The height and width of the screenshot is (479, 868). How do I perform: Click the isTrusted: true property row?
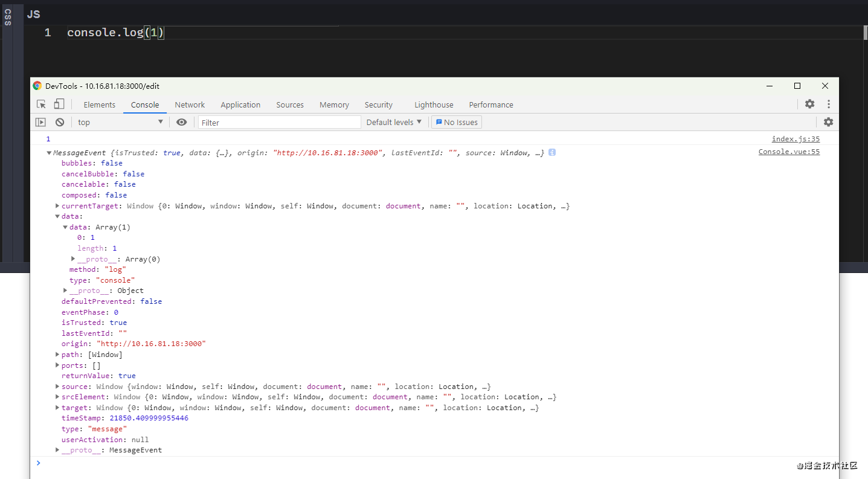[94, 323]
